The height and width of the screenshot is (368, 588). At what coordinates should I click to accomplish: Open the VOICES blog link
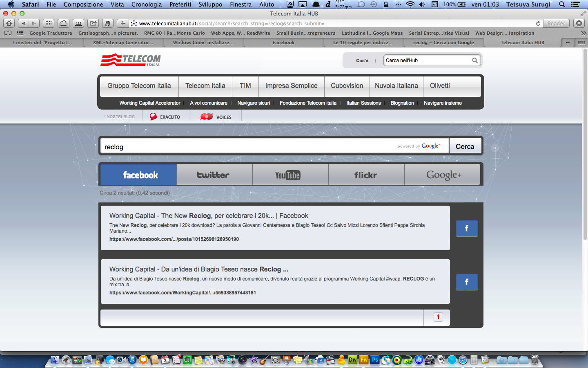coord(216,117)
